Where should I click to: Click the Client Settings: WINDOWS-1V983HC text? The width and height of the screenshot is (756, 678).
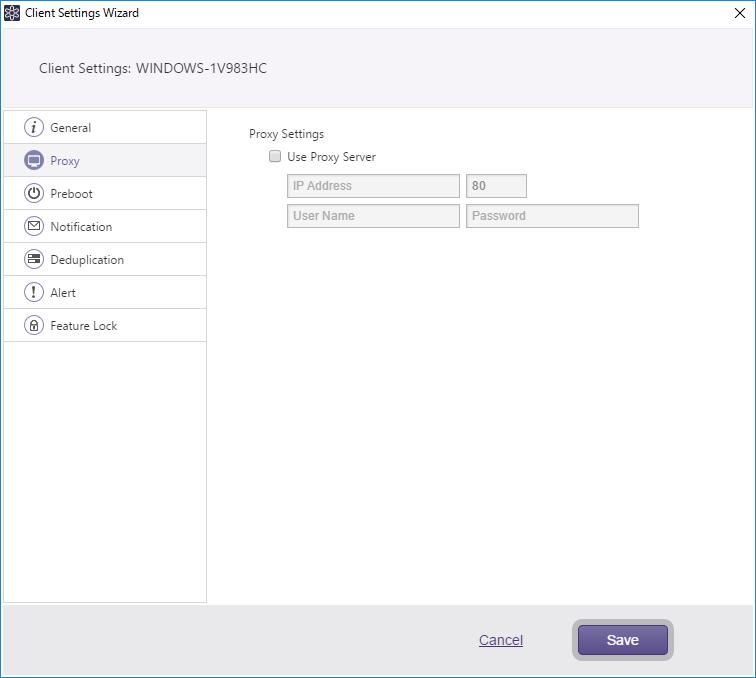pyautogui.click(x=153, y=68)
